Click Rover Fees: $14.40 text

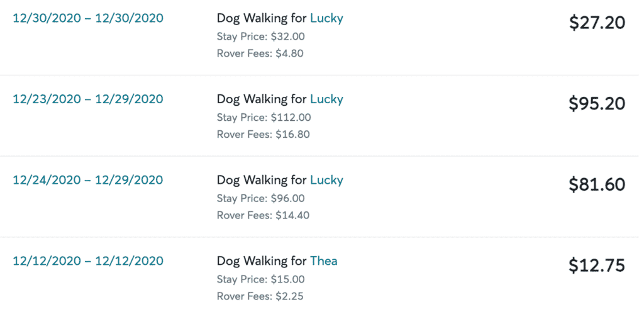coord(264,215)
